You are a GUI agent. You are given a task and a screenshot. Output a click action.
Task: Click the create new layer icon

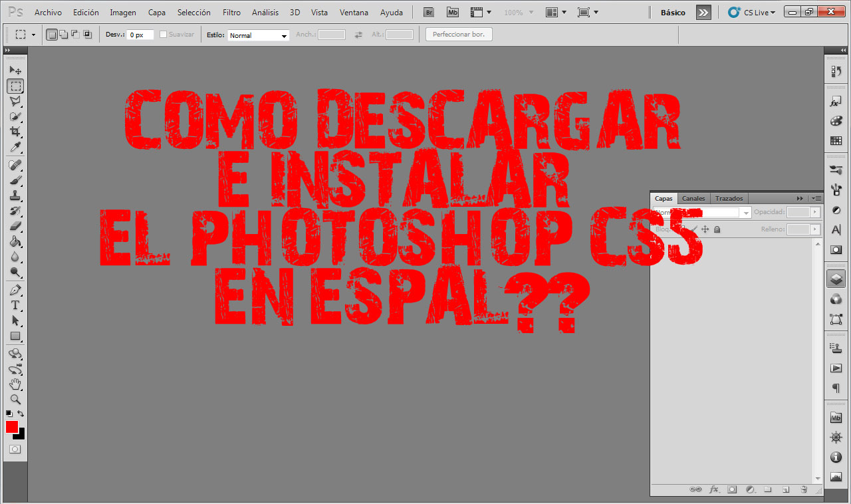click(786, 489)
